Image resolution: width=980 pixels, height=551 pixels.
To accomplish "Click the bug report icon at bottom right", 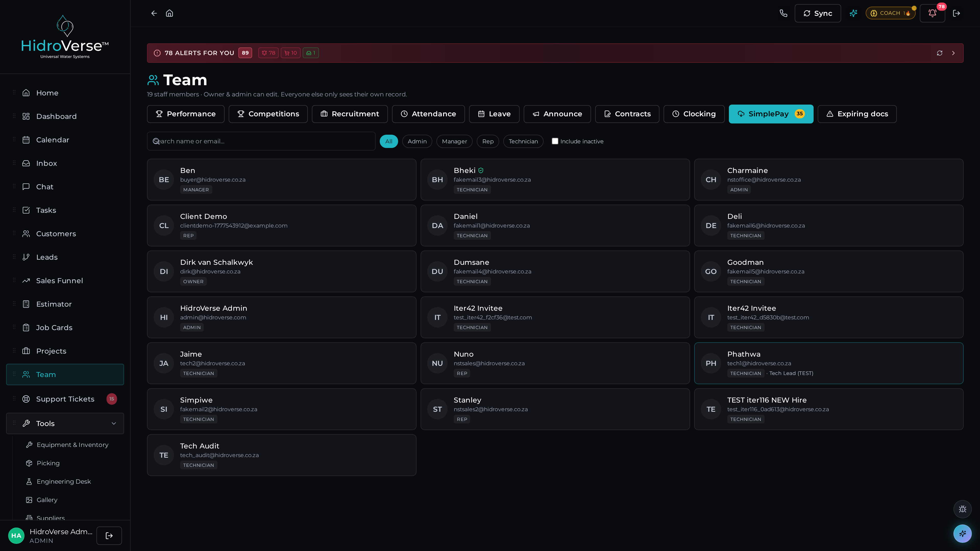I will (962, 509).
